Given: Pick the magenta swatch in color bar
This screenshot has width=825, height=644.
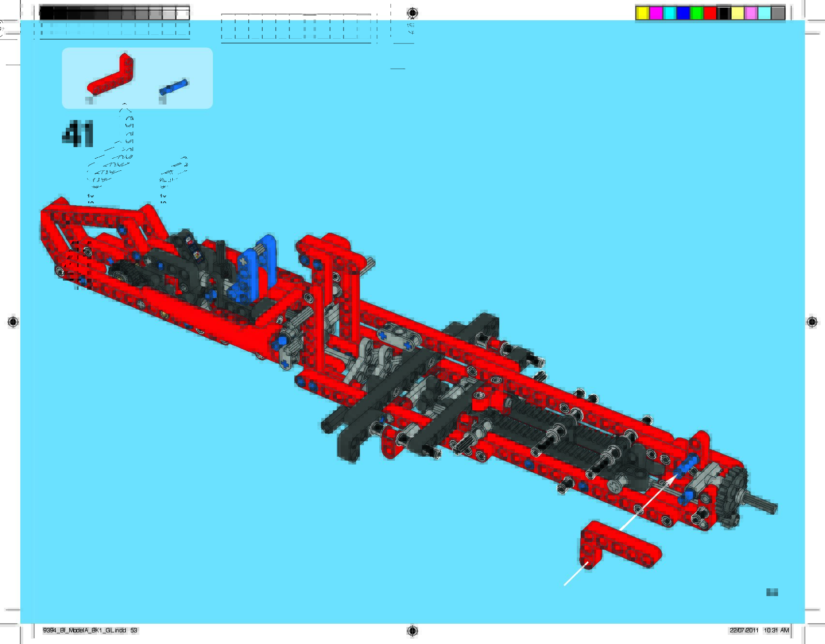Looking at the screenshot, I should tap(656, 14).
